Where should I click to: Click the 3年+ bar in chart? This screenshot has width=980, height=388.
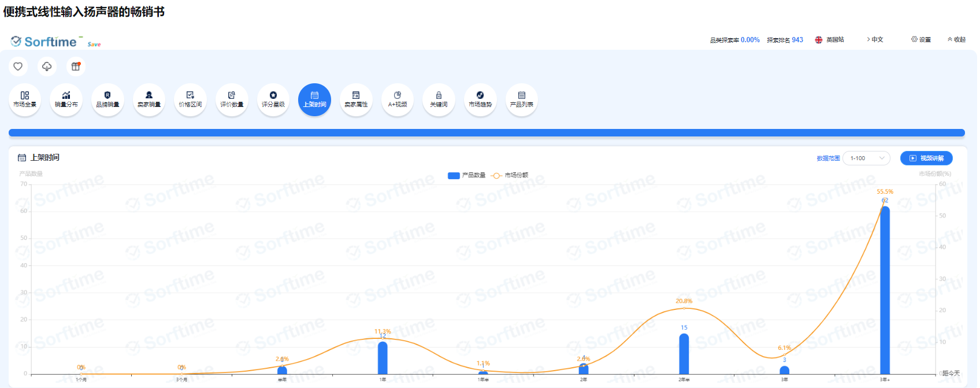pos(885,289)
